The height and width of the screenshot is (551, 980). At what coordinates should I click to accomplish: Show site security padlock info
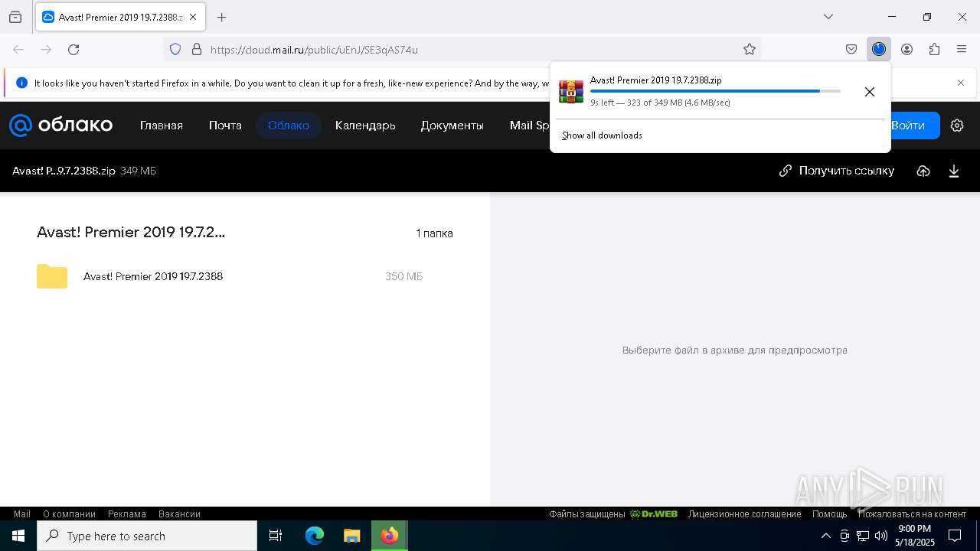[197, 50]
